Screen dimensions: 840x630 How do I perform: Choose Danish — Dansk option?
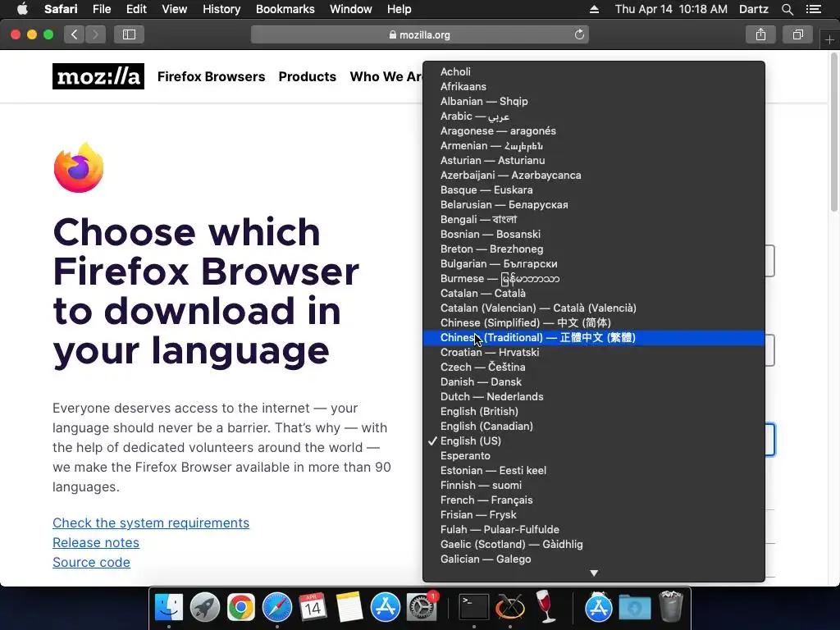click(x=594, y=382)
